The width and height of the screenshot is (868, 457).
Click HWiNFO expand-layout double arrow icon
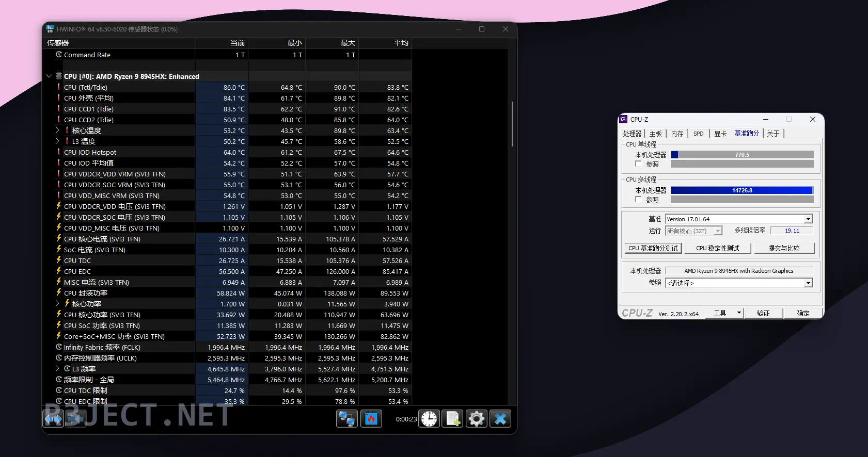click(x=53, y=419)
